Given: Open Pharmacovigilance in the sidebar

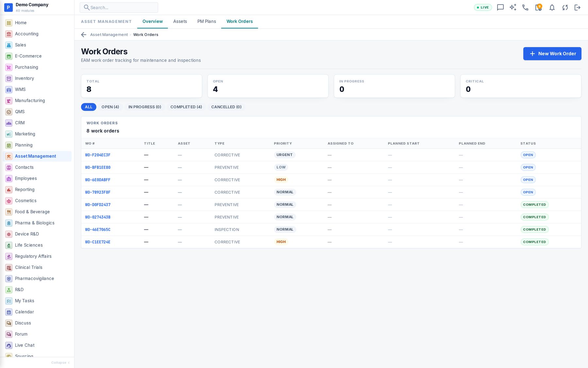Looking at the screenshot, I should [x=37, y=279].
